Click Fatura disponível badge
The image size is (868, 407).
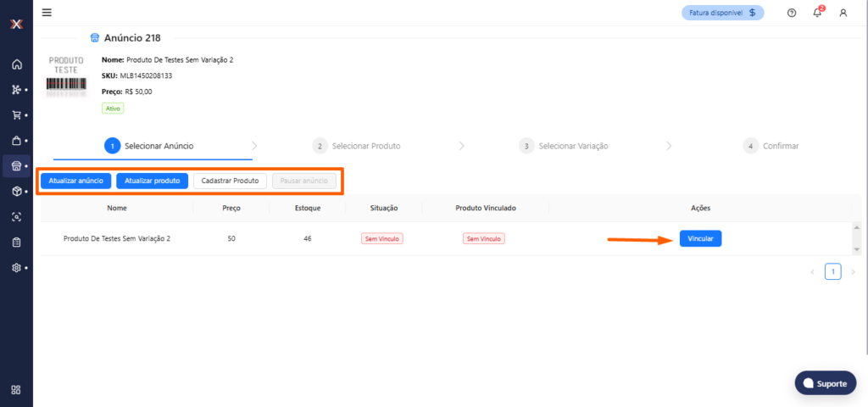[723, 13]
